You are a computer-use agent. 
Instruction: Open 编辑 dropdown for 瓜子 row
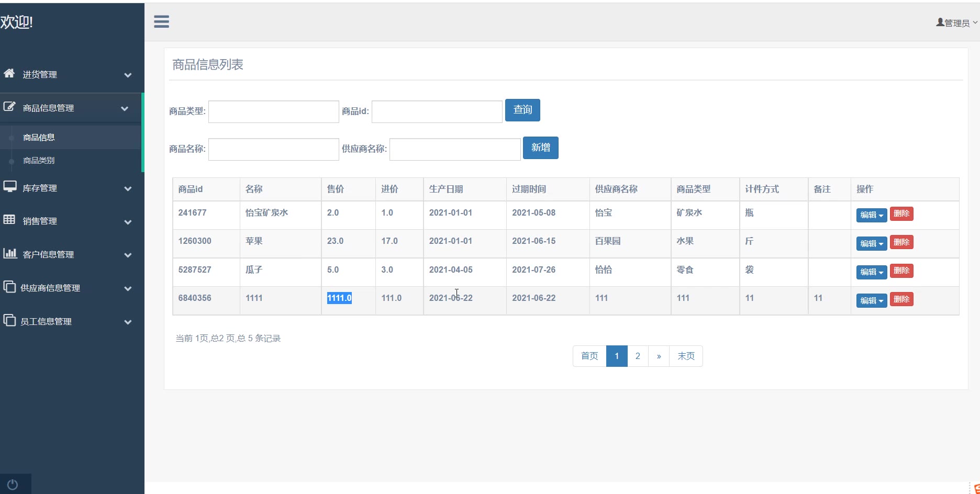point(872,272)
